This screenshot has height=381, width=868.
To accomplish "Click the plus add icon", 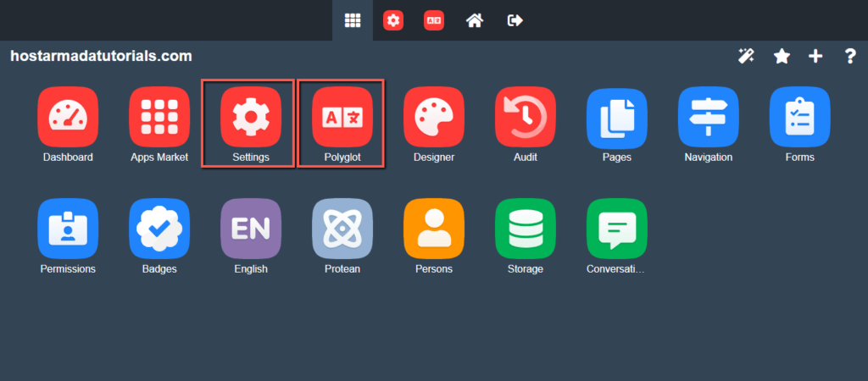I will (x=815, y=56).
